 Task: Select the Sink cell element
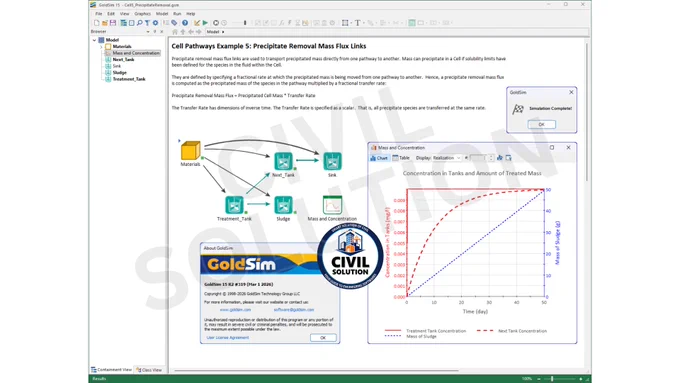coord(332,161)
